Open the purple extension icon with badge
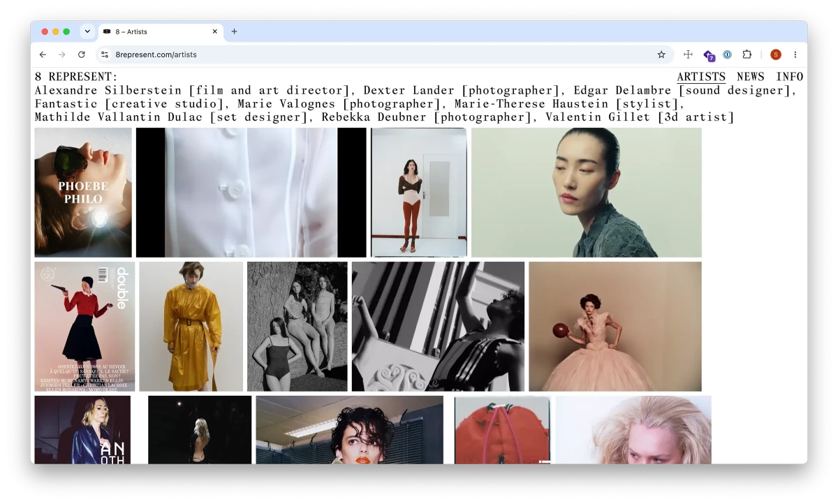Viewport: 838px width, 504px height. [709, 55]
